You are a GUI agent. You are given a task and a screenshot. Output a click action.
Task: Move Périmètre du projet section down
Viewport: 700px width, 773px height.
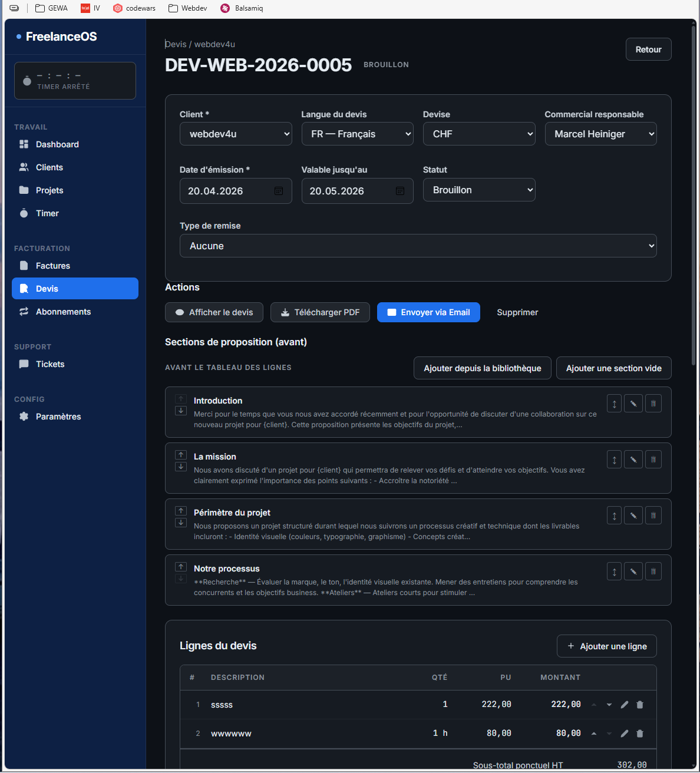(181, 523)
